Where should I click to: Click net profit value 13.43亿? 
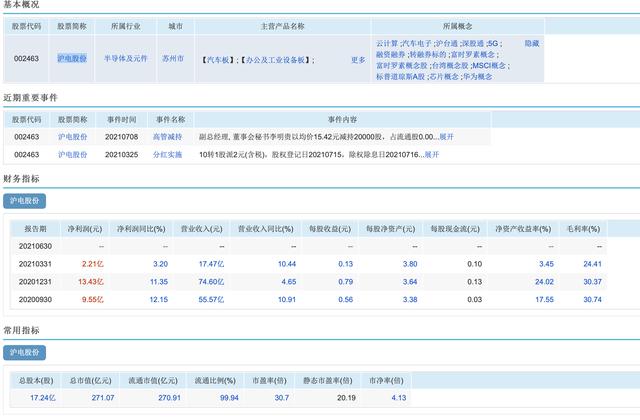click(x=91, y=282)
